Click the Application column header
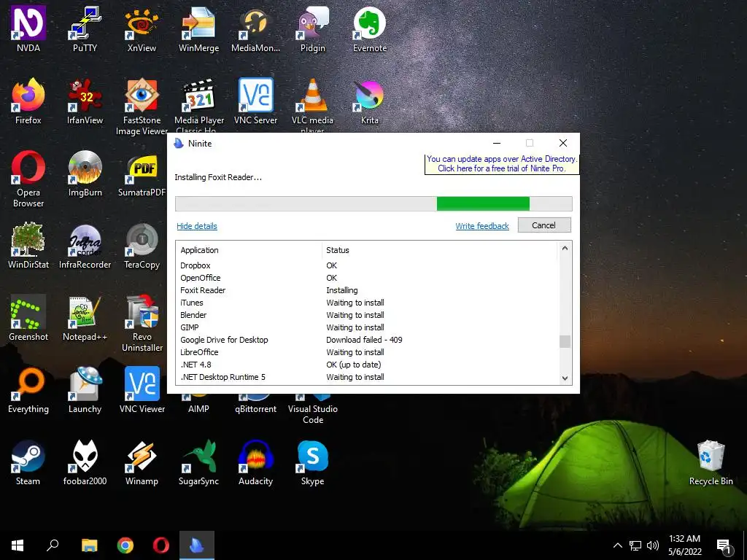The width and height of the screenshot is (747, 560). click(x=249, y=250)
